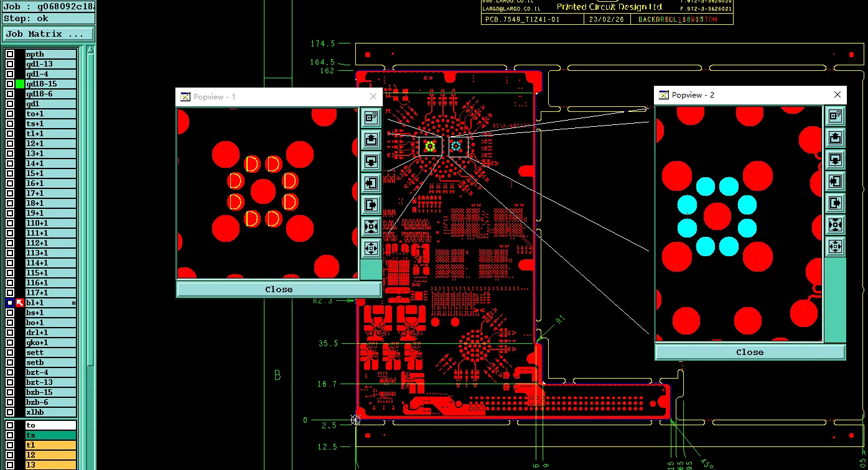868x470 pixels.
Task: Select the setb layer row
Action: [x=50, y=362]
